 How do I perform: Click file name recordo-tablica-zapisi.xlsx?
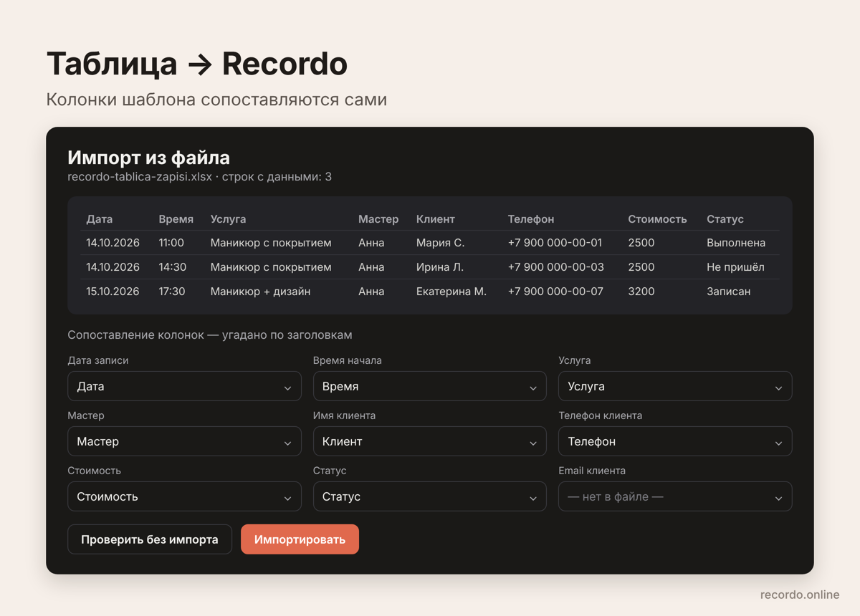coord(140,177)
